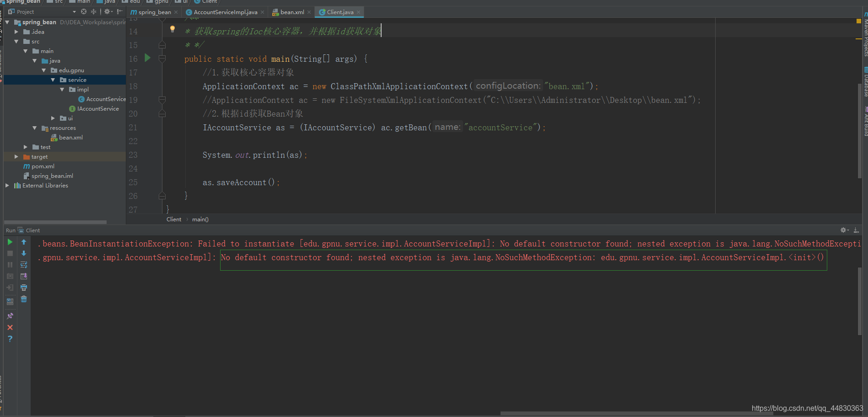Expand the target folder
This screenshot has width=868, height=417.
pyautogui.click(x=16, y=157)
